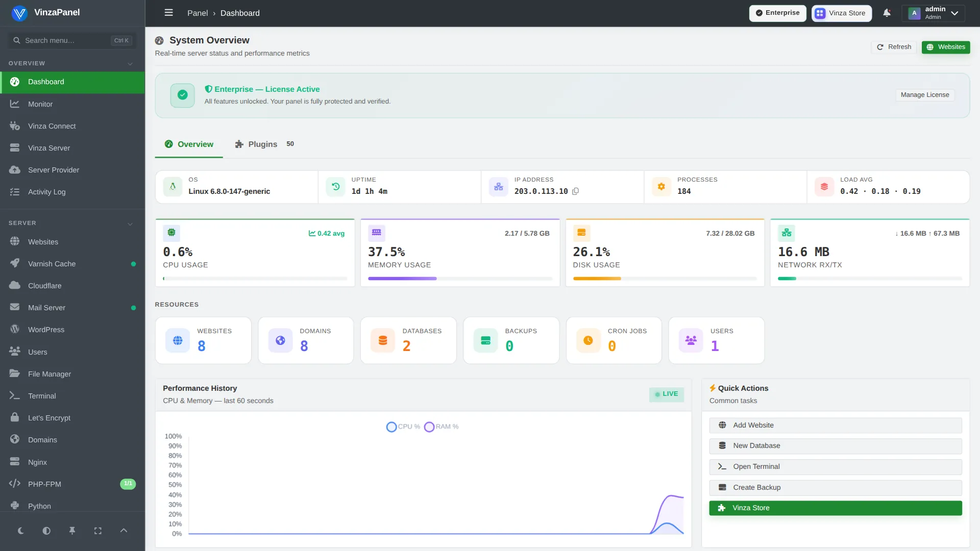Collapse the sidebar footer chevron-up
980x551 pixels.
click(124, 531)
